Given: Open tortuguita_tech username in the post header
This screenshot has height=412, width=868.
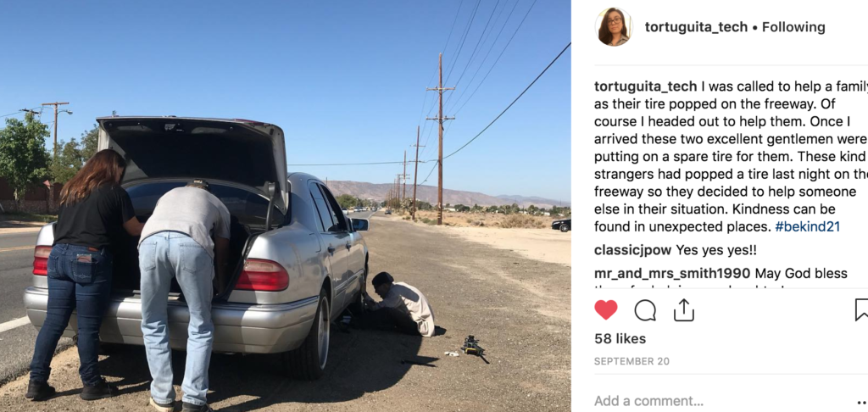Looking at the screenshot, I should (696, 27).
